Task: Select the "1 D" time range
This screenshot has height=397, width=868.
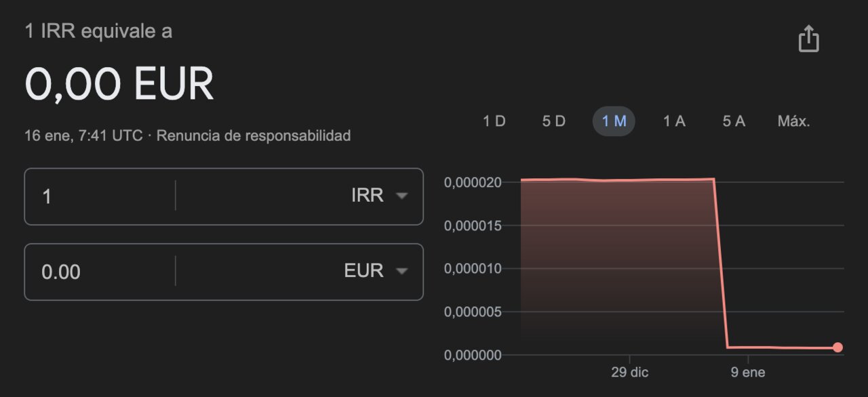Action: pos(494,121)
